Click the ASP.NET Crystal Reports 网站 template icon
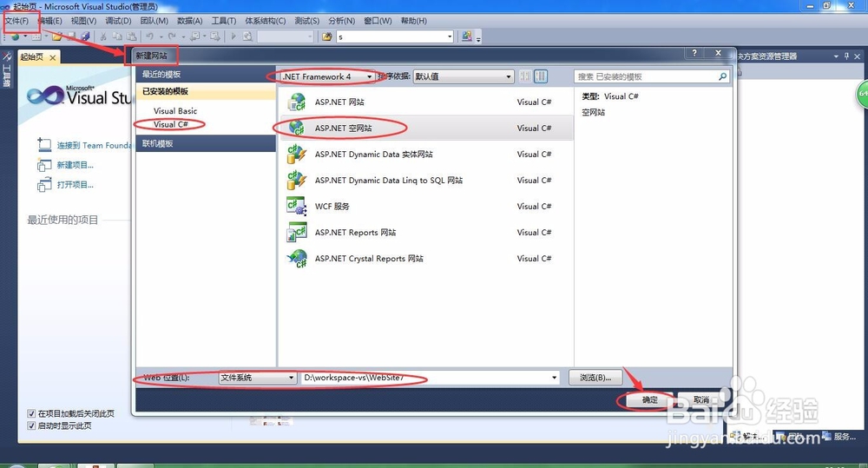The width and height of the screenshot is (868, 468). click(297, 258)
